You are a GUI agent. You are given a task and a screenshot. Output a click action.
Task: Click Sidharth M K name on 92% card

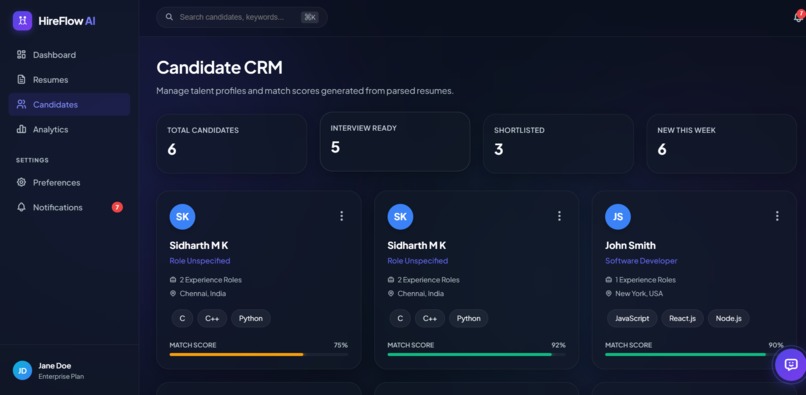417,245
